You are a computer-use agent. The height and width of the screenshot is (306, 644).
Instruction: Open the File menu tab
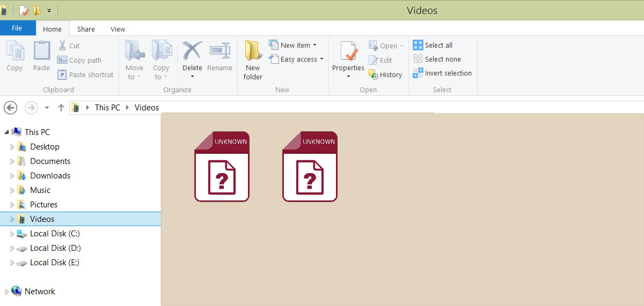(17, 28)
